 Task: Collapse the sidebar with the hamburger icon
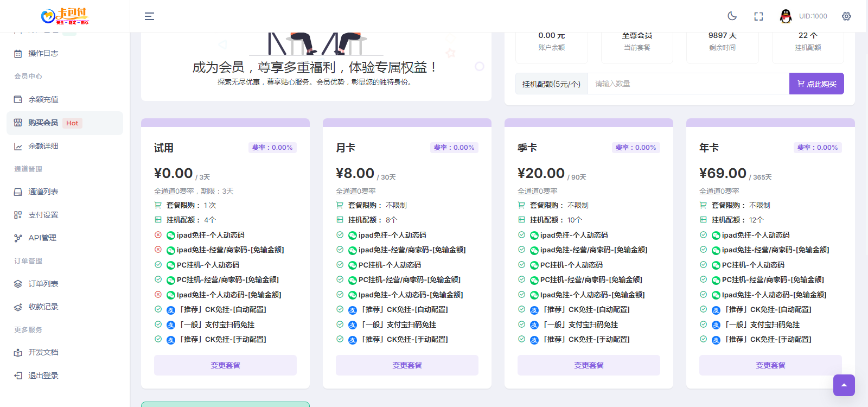(x=149, y=16)
